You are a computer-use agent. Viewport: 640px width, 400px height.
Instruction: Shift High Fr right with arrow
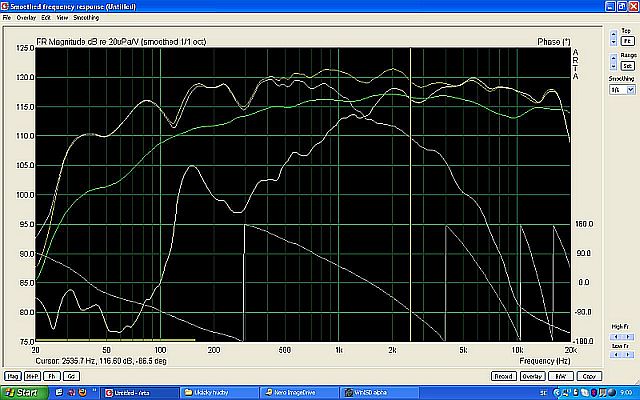click(629, 337)
